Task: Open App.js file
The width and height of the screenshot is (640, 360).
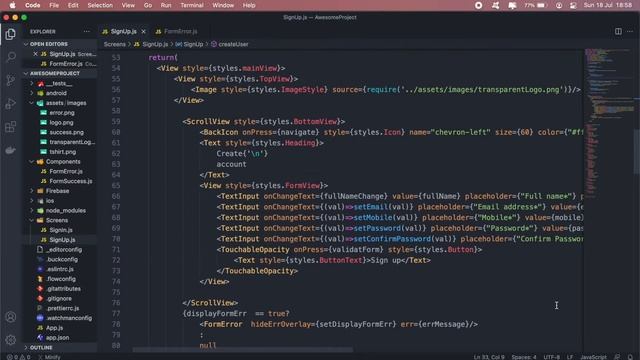Action: (54, 328)
